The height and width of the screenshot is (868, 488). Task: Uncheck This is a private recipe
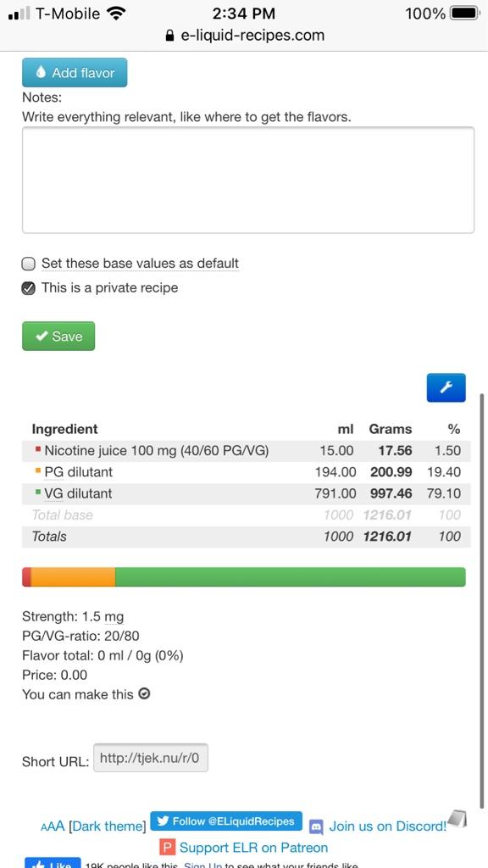[29, 288]
